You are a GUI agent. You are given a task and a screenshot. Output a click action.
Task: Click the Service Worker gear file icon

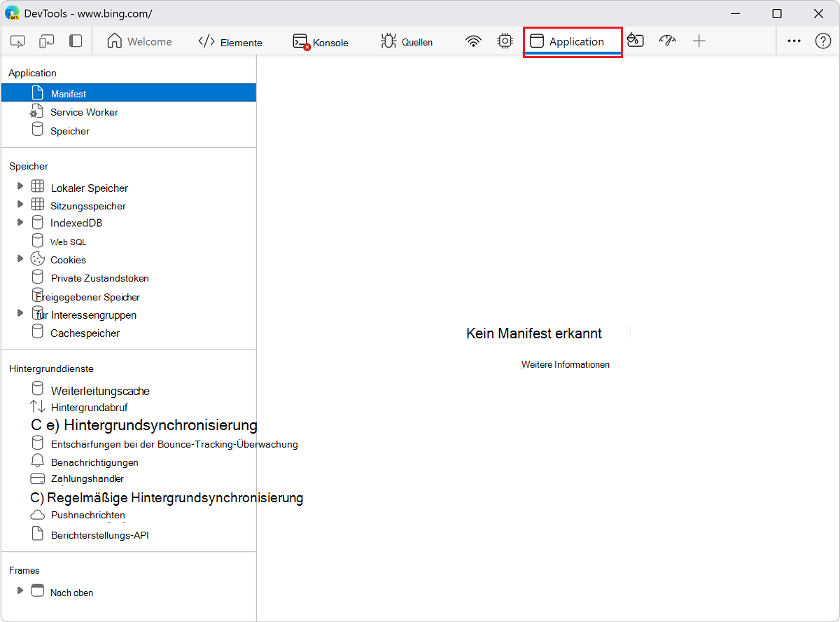click(x=37, y=111)
